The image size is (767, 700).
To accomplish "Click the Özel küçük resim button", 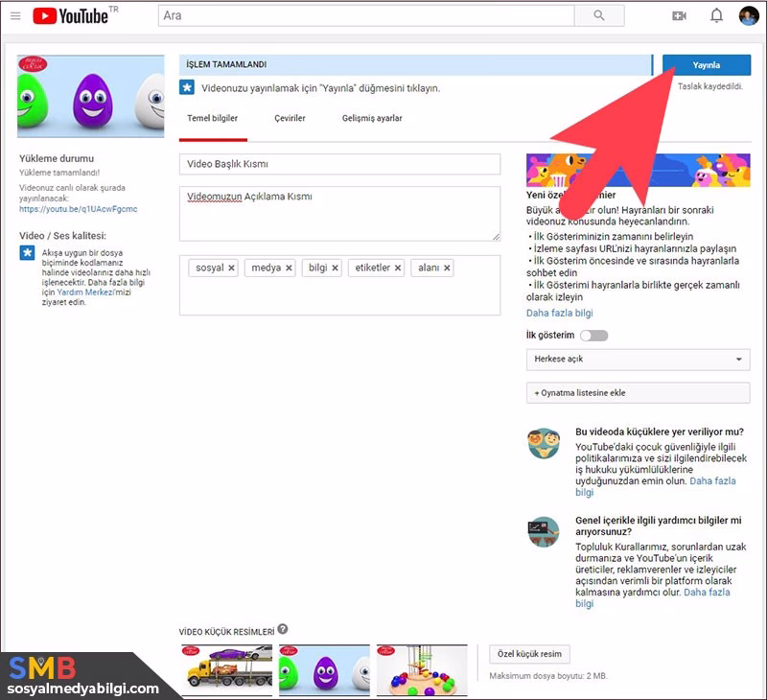I will [528, 652].
